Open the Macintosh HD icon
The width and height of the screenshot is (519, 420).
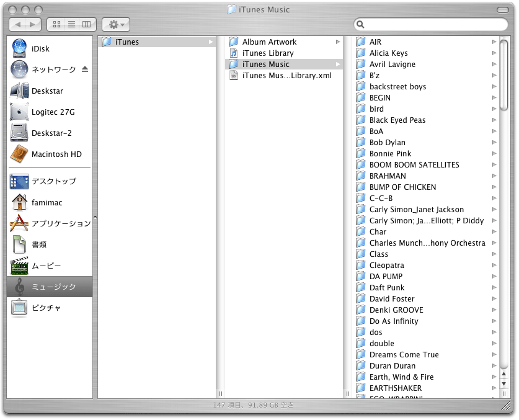19,154
